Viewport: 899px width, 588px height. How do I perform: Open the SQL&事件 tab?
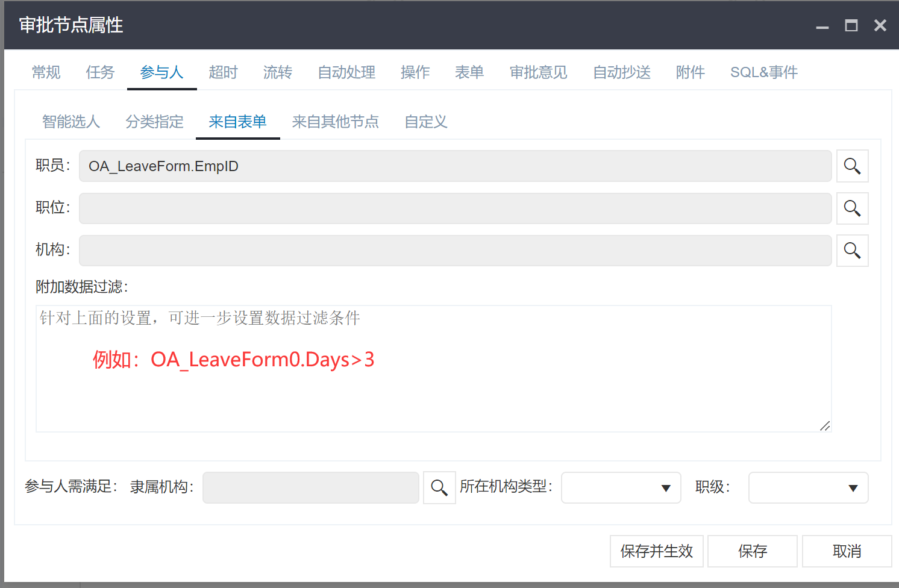[763, 72]
